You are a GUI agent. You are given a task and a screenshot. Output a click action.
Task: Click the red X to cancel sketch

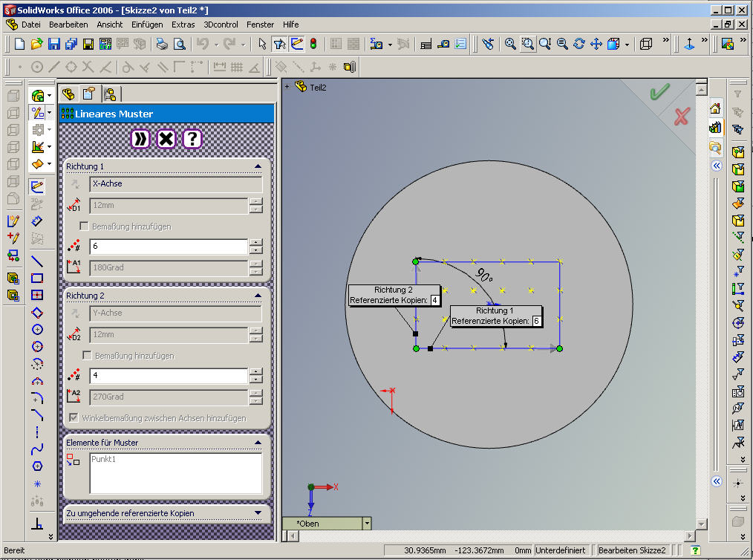681,117
